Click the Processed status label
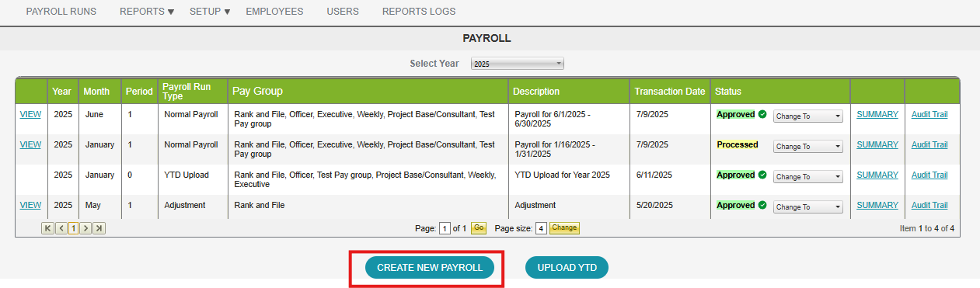This screenshot has height=288, width=980. [738, 144]
